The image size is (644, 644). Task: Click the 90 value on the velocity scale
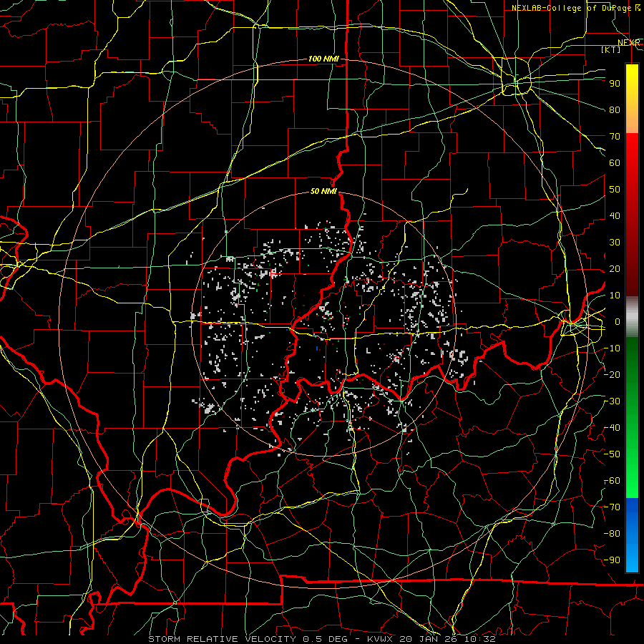615,84
